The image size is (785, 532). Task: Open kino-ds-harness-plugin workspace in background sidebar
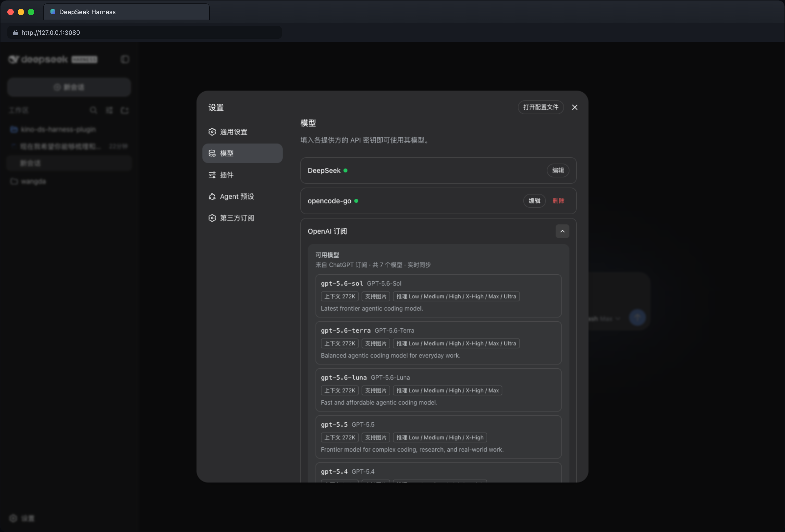69,129
